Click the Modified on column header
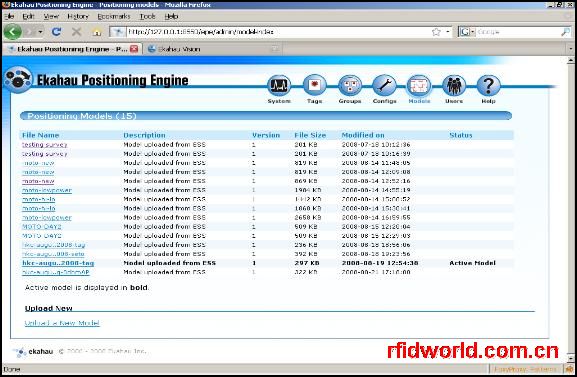 [363, 135]
